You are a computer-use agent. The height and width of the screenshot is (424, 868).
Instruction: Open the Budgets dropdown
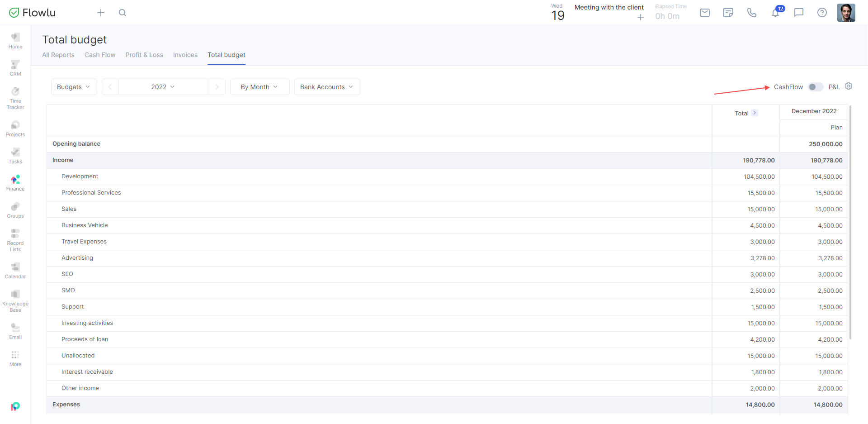click(74, 87)
